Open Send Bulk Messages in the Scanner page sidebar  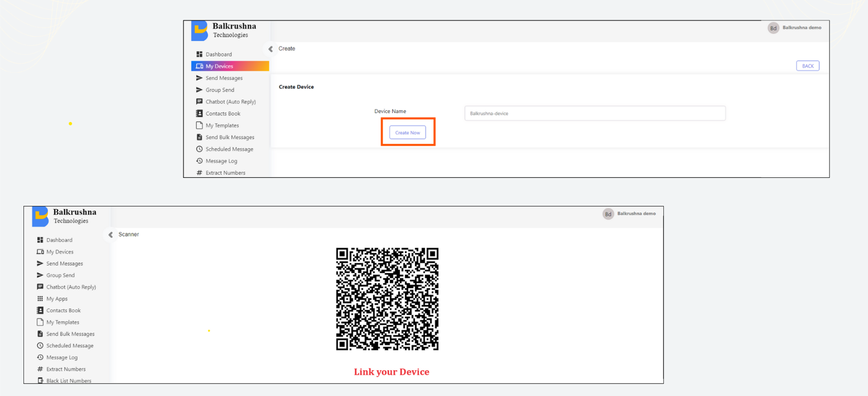pos(70,334)
